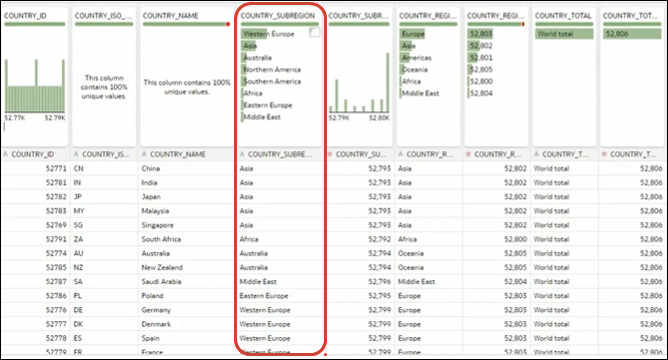The image size is (668, 360).
Task: Click the COUNTRY_TOTAL tile title
Action: tap(563, 16)
